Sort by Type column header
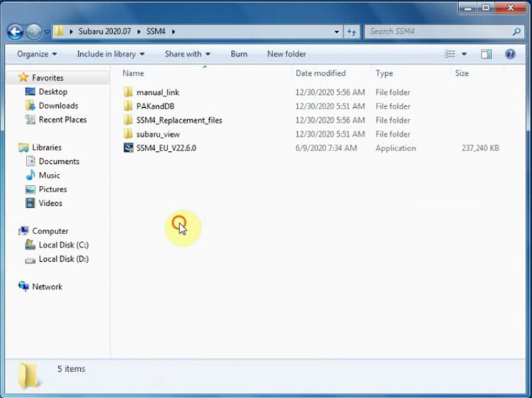532x398 pixels. [384, 73]
